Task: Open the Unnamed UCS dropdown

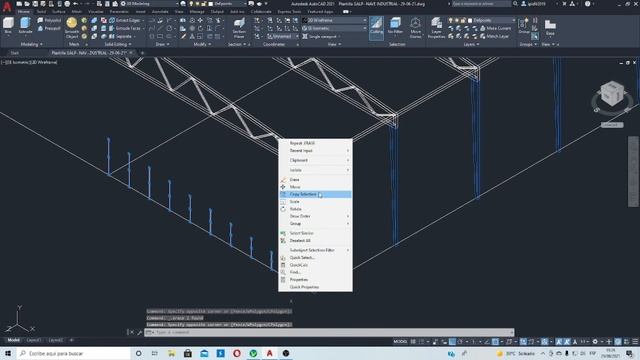Action: [282, 36]
